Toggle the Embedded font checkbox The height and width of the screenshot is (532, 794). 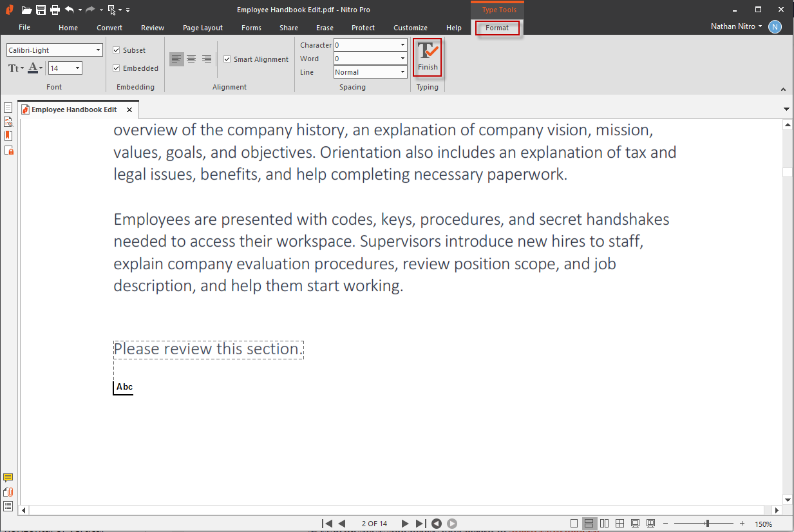[117, 68]
